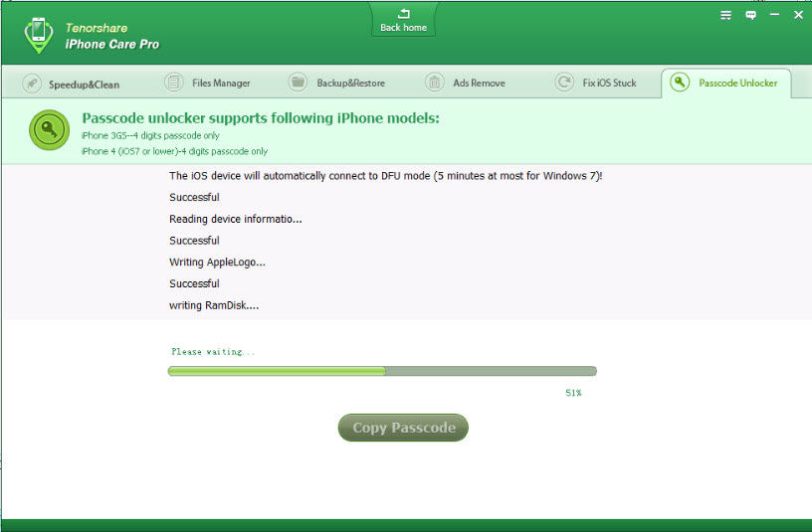812x532 pixels.
Task: Select the Passcode Unlocker tab label
Action: coord(738,84)
